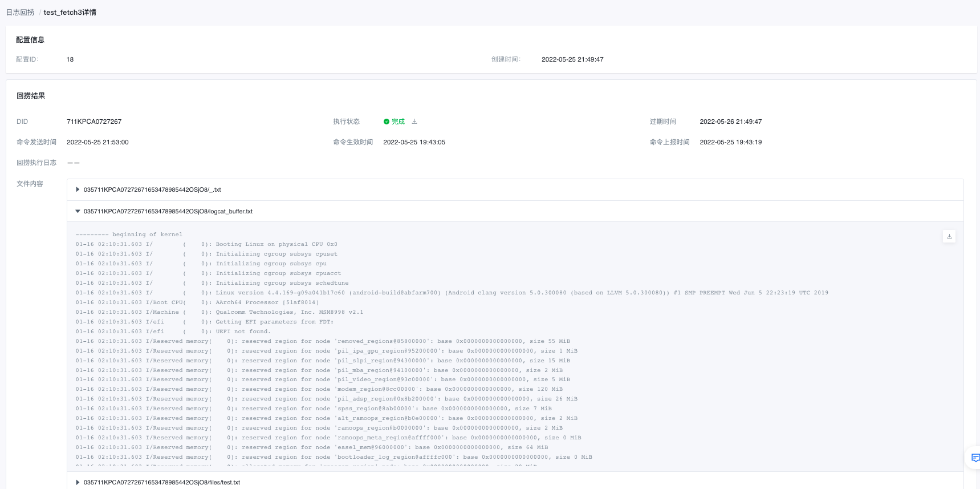Expand the _.txt file entry
This screenshot has height=489, width=980.
tap(78, 189)
